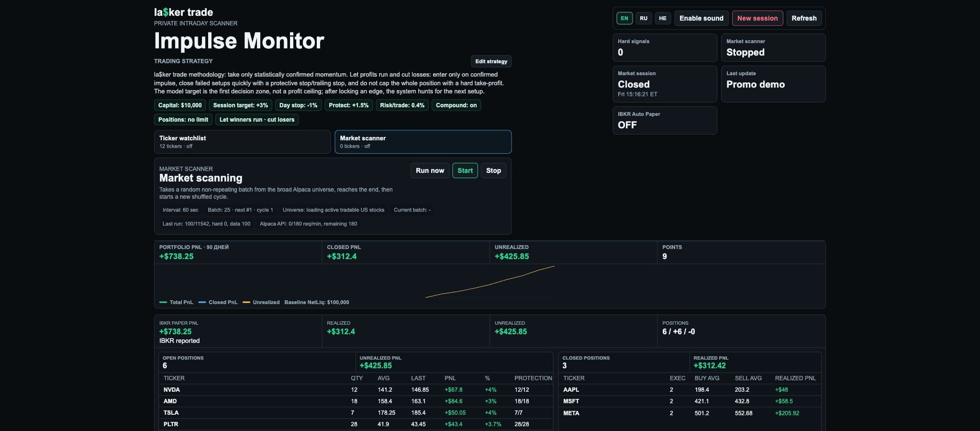
Task: Start a New session
Action: [x=757, y=18]
